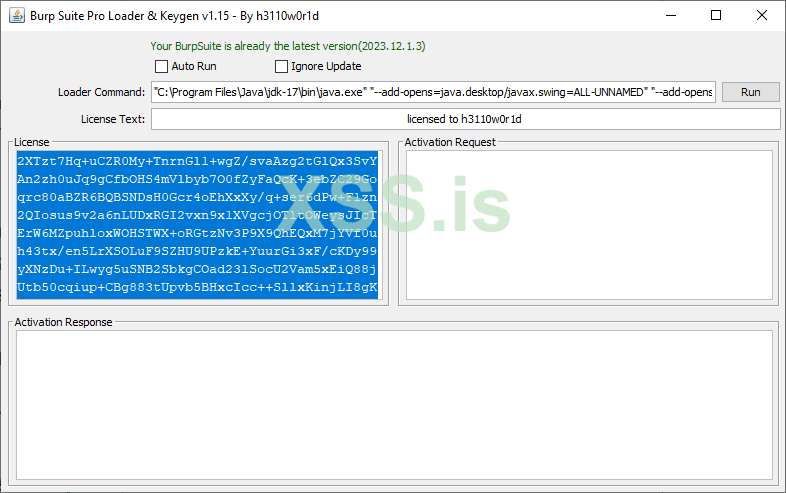Click the Java app icon in title bar
Screen dimensions: 786x493
click(x=17, y=16)
